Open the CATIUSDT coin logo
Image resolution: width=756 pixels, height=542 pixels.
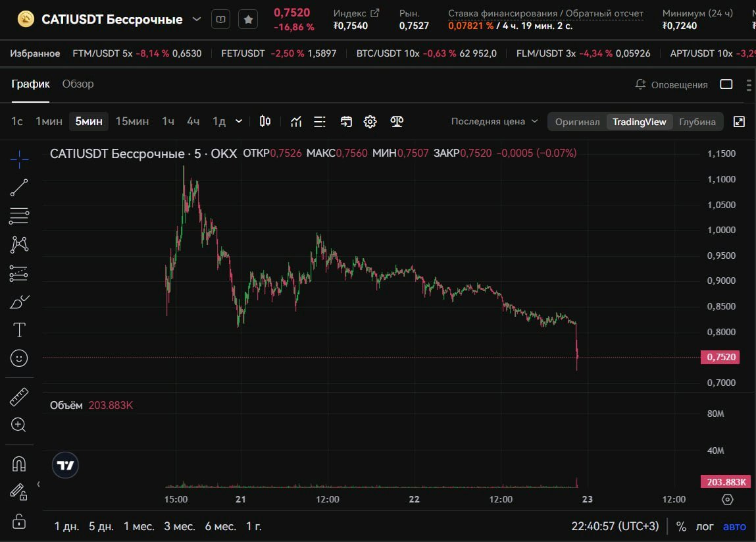click(x=26, y=19)
